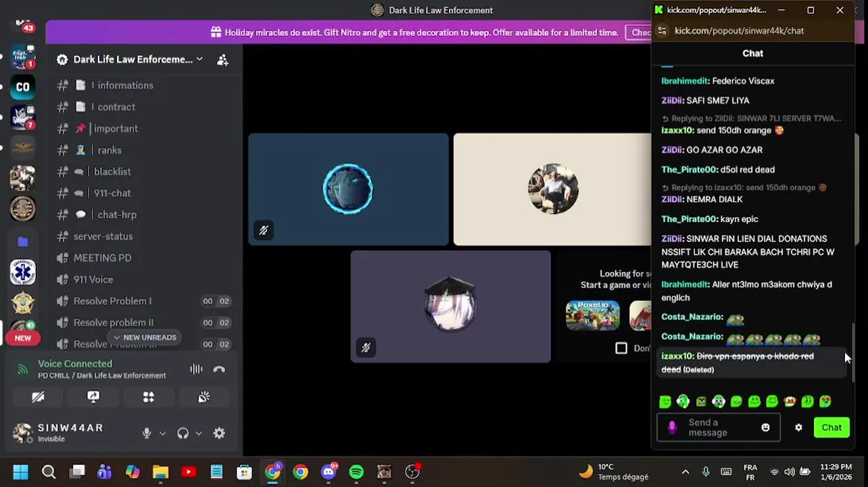This screenshot has width=868, height=487.
Task: Select the blue glowing avatar participant tile
Action: coord(348,189)
